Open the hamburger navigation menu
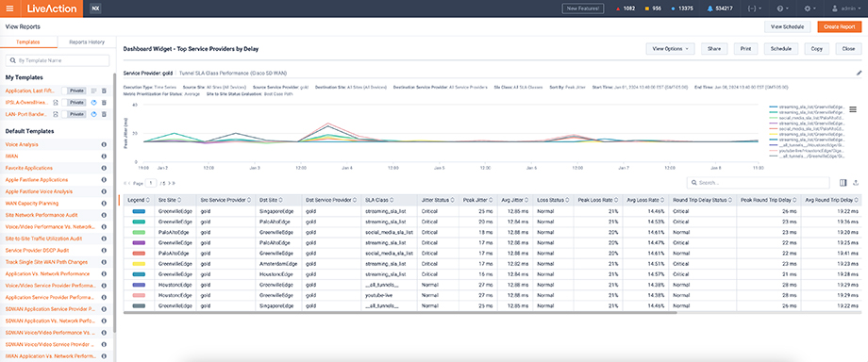This screenshot has height=362, width=868. (x=9, y=8)
